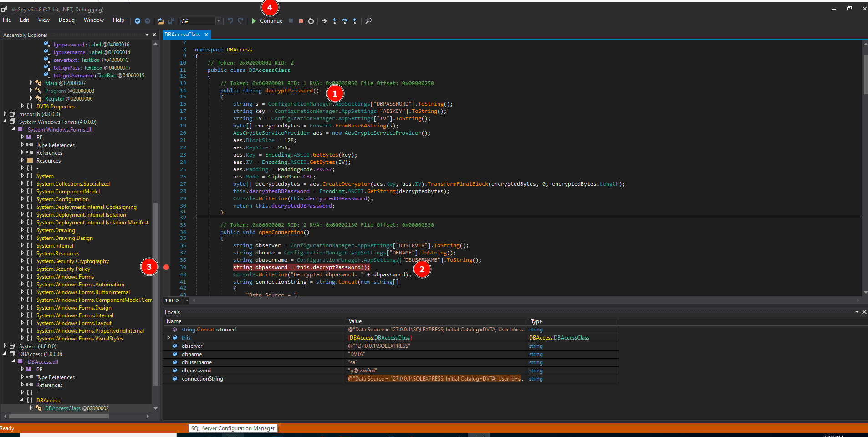Expand the System (4.0.0.0) assembly

tap(5, 346)
